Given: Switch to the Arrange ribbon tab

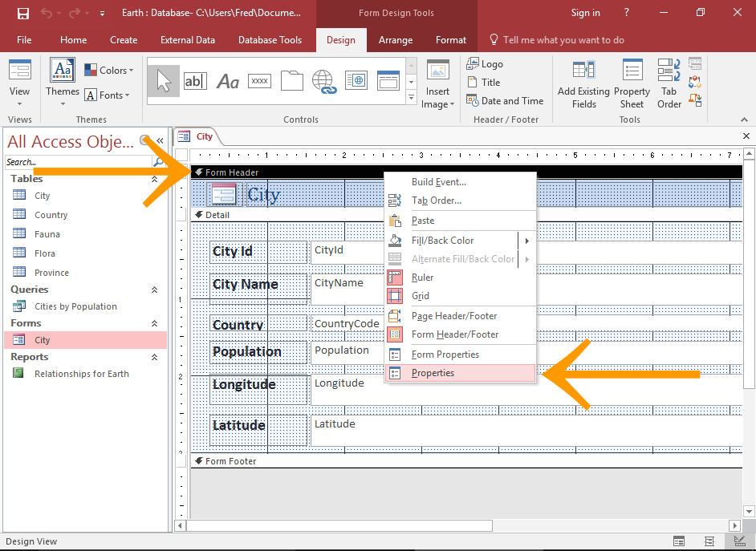Looking at the screenshot, I should [396, 39].
